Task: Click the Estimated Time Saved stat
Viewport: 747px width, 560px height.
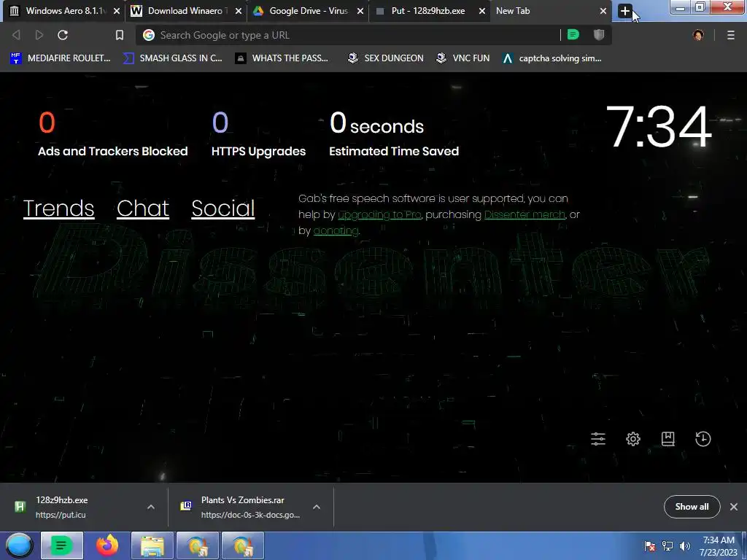Action: tap(394, 134)
